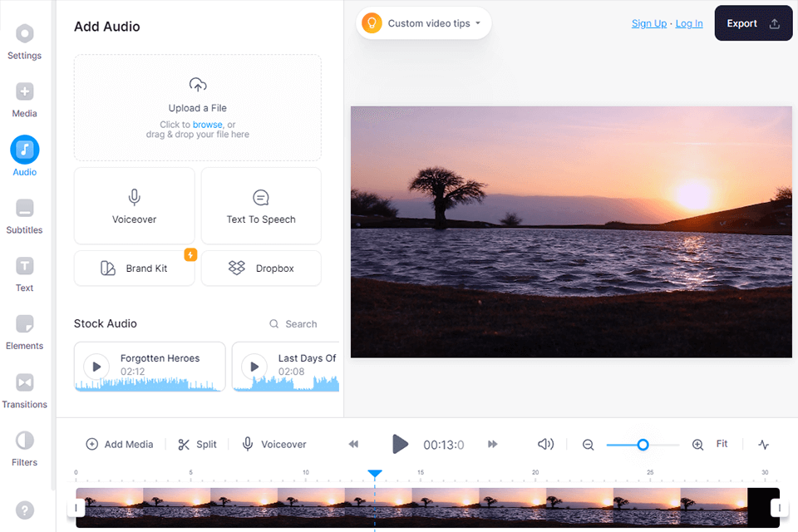Play the video timeline
This screenshot has width=798, height=532.
pyautogui.click(x=400, y=444)
